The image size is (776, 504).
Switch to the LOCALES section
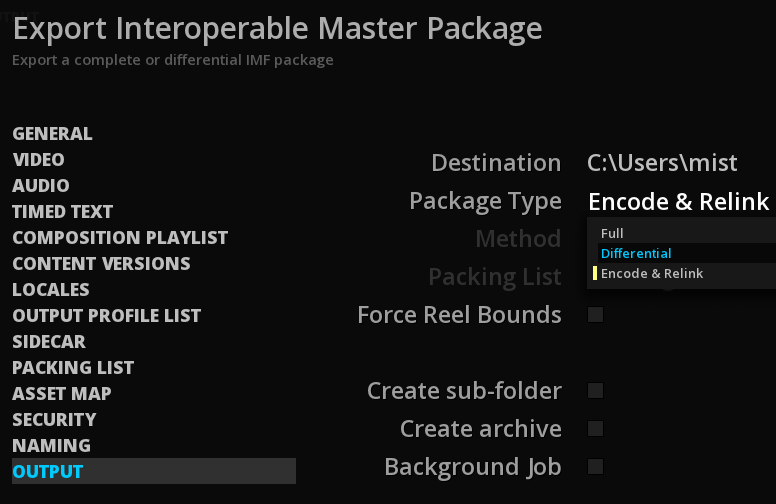coord(51,290)
